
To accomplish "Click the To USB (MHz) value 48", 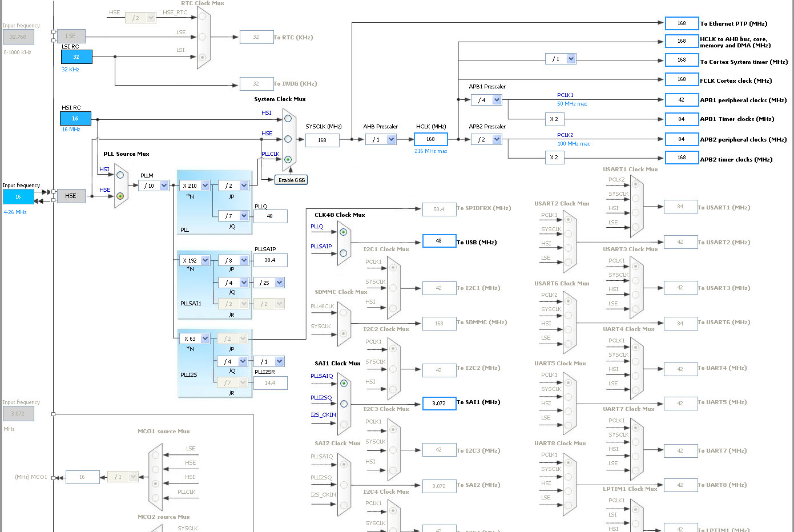I will tap(439, 241).
